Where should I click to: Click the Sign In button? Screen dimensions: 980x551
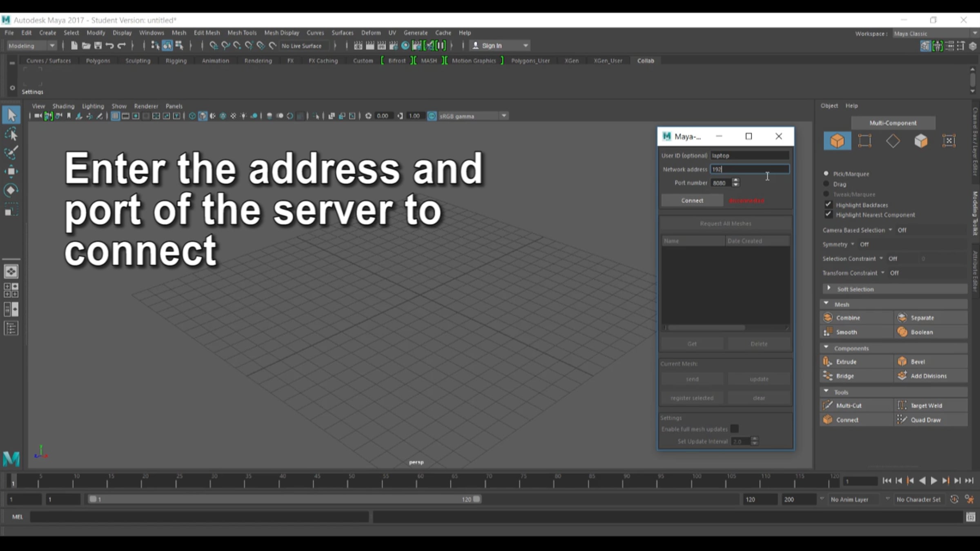500,46
